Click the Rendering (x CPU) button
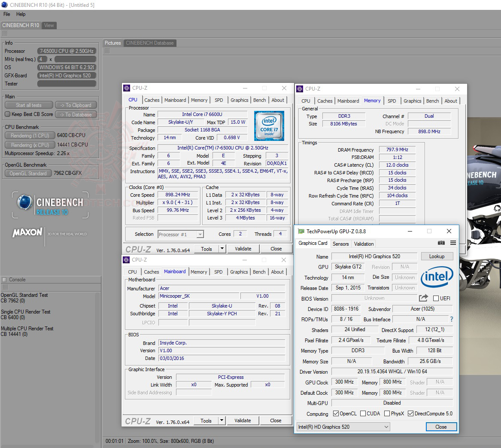 click(30, 145)
